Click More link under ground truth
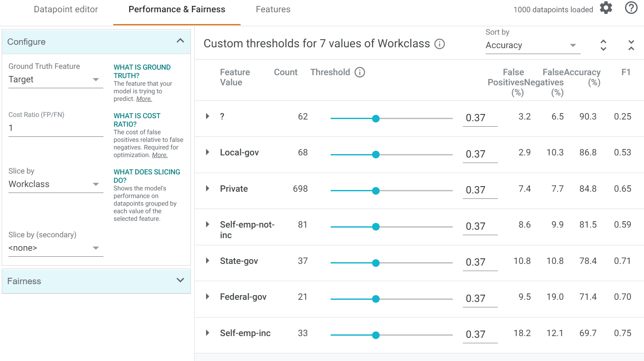 point(144,99)
